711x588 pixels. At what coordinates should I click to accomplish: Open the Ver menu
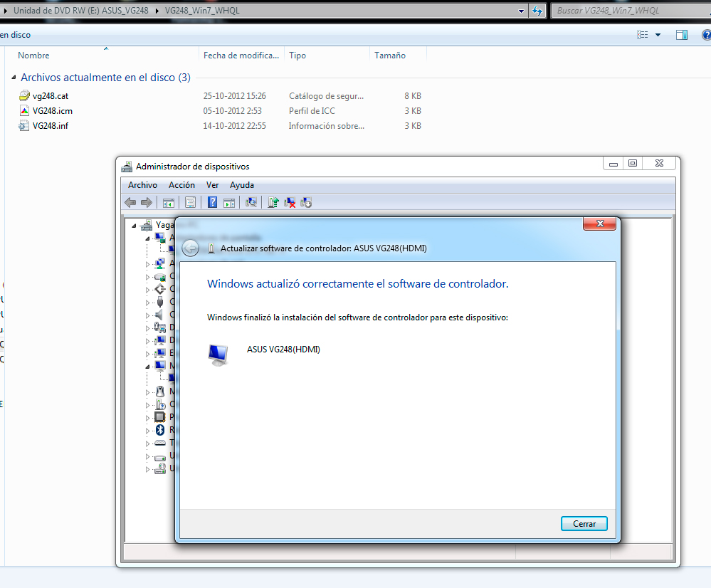212,185
